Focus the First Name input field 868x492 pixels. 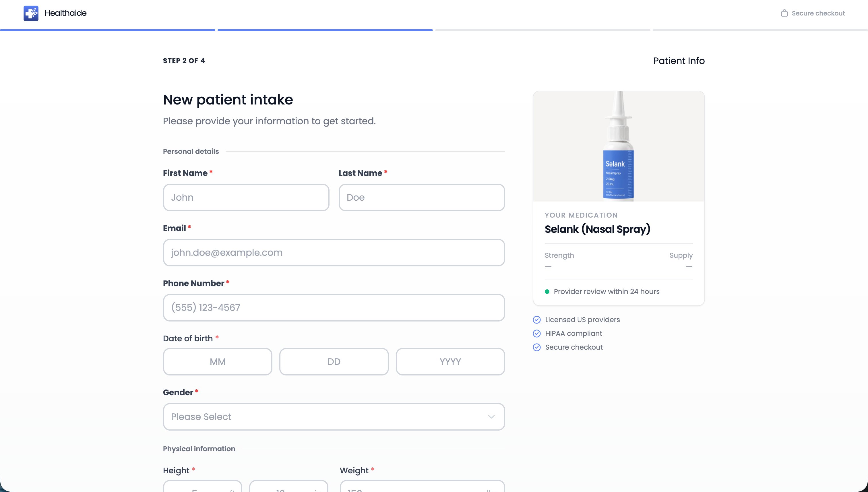pyautogui.click(x=246, y=197)
